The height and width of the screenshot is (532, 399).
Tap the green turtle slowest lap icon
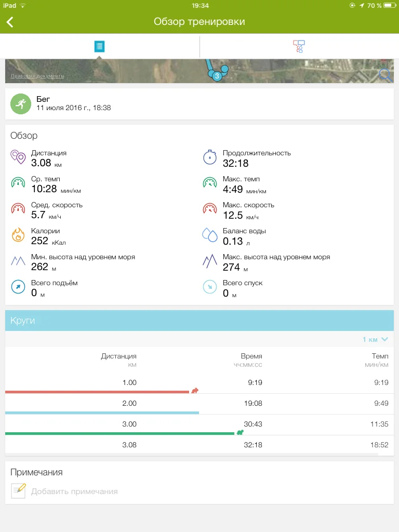click(x=240, y=432)
